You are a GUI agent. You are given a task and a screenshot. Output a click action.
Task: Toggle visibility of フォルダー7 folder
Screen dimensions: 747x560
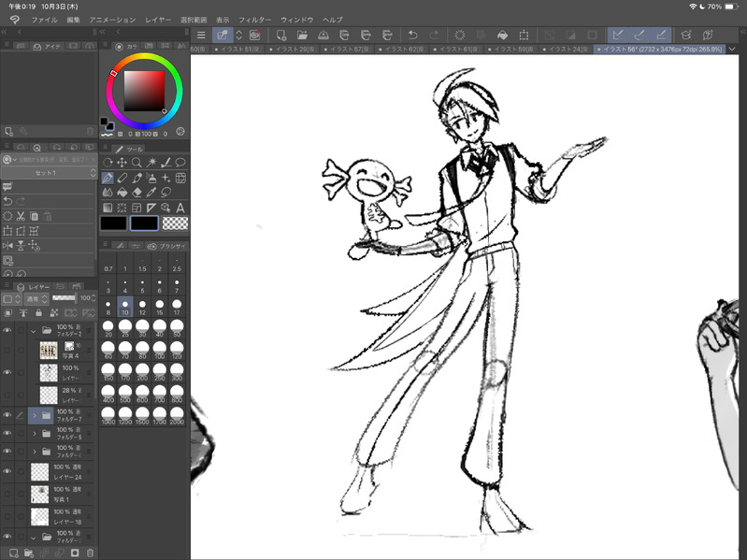[7, 415]
